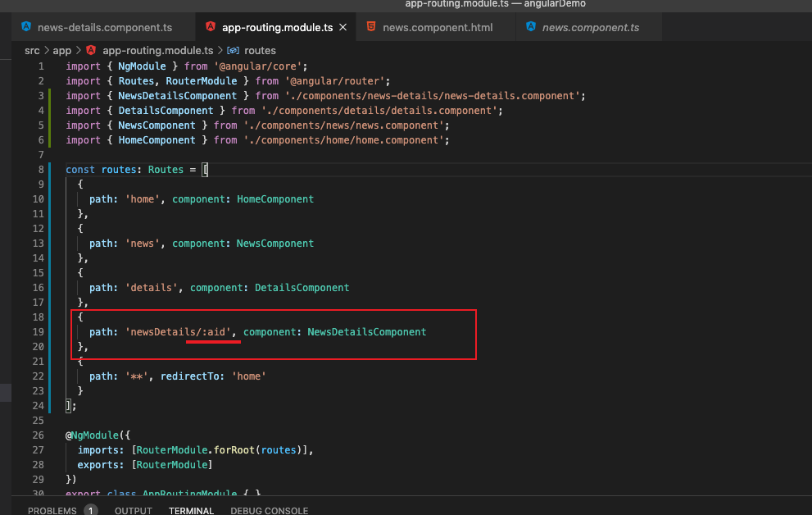Click the 'app' breadcrumb

pyautogui.click(x=61, y=50)
